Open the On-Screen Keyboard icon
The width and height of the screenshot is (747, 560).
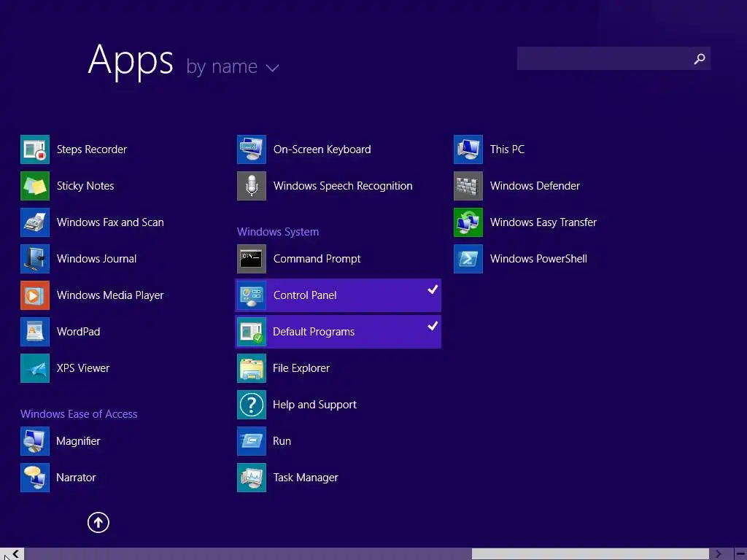252,149
